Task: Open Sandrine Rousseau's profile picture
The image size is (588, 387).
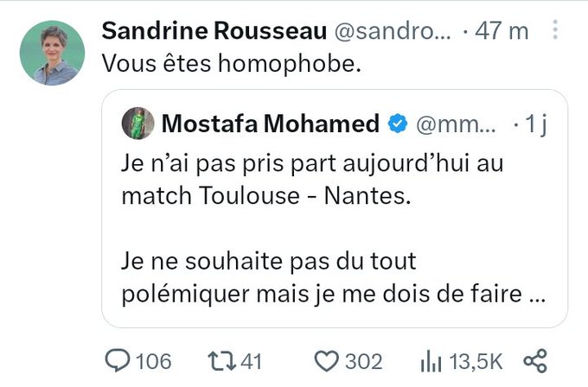Action: (52, 53)
